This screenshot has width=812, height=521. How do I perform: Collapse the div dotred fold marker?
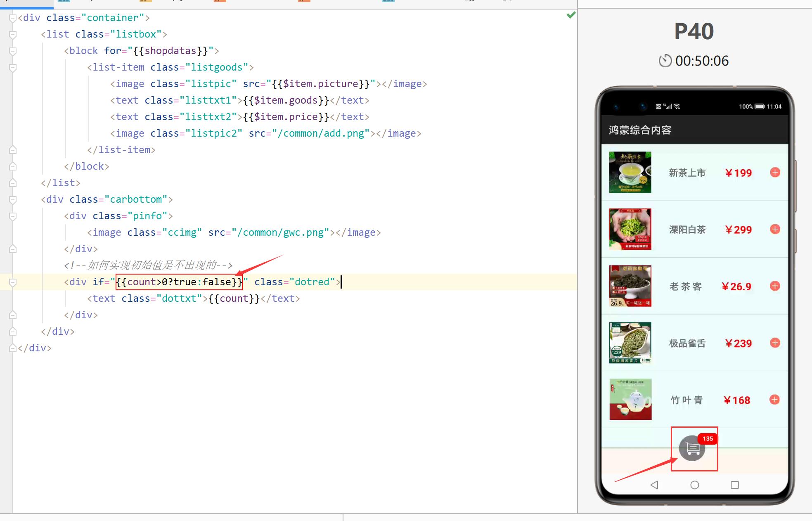pos(13,282)
